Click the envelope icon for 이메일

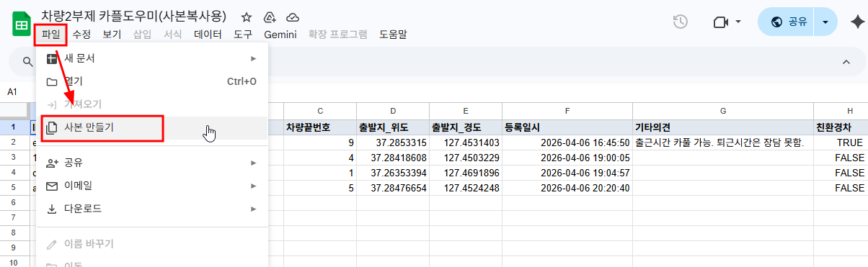52,186
